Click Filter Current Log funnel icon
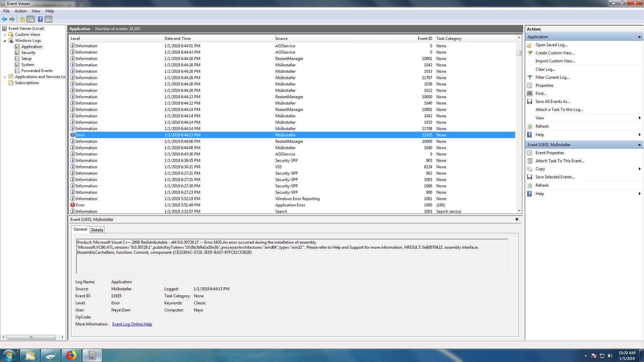 pos(530,77)
